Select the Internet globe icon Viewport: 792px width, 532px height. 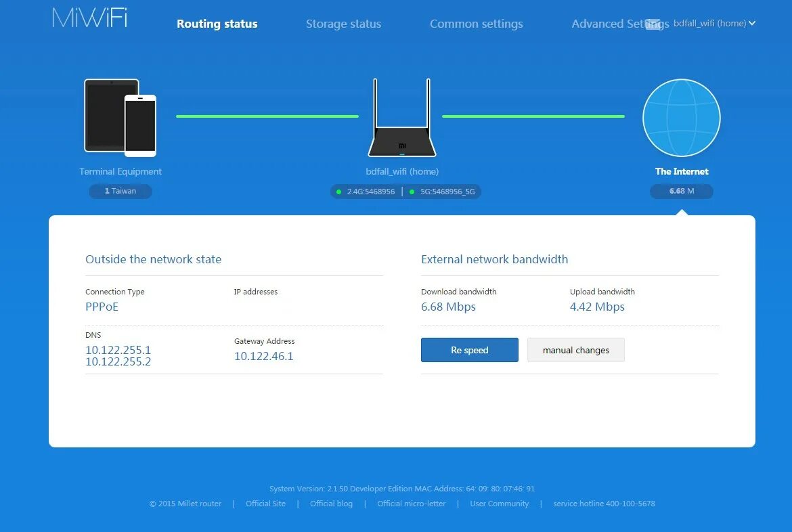682,118
